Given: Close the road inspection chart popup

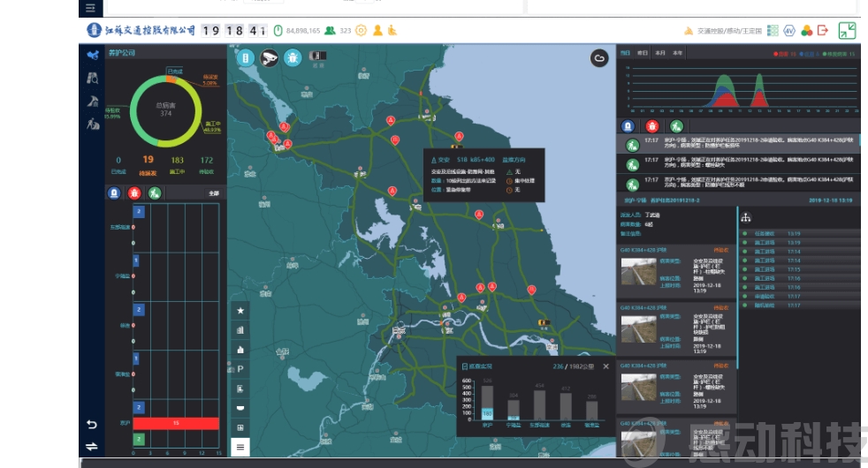Looking at the screenshot, I should coord(606,366).
